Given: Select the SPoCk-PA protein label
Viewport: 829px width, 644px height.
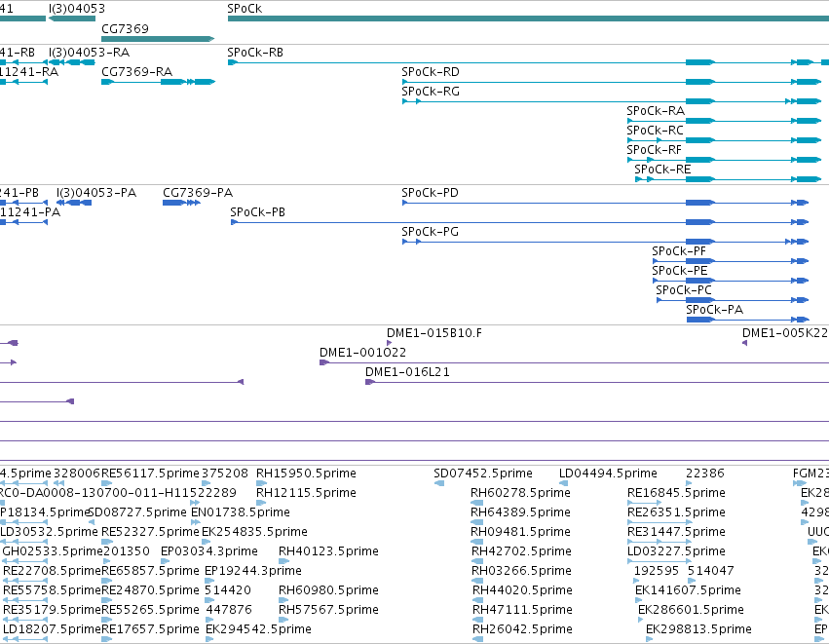Looking at the screenshot, I should pos(715,311).
